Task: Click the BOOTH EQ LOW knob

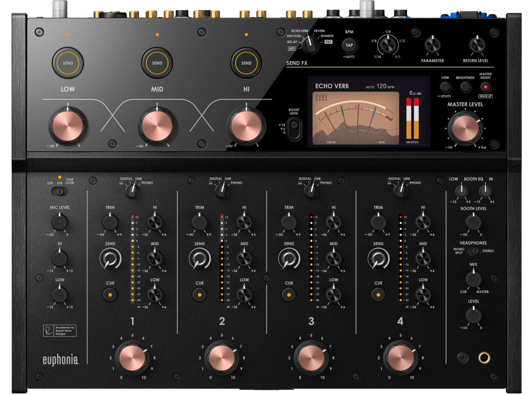Action: point(461,190)
